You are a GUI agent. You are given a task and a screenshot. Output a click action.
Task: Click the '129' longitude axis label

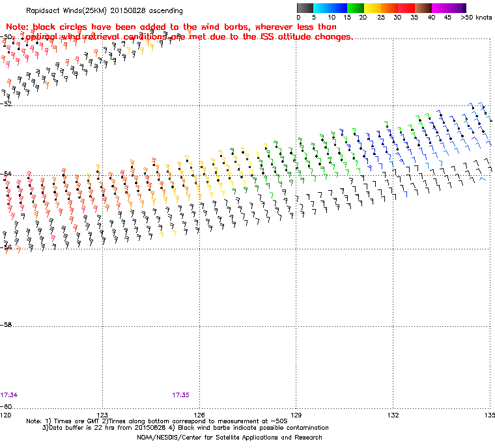(296, 415)
